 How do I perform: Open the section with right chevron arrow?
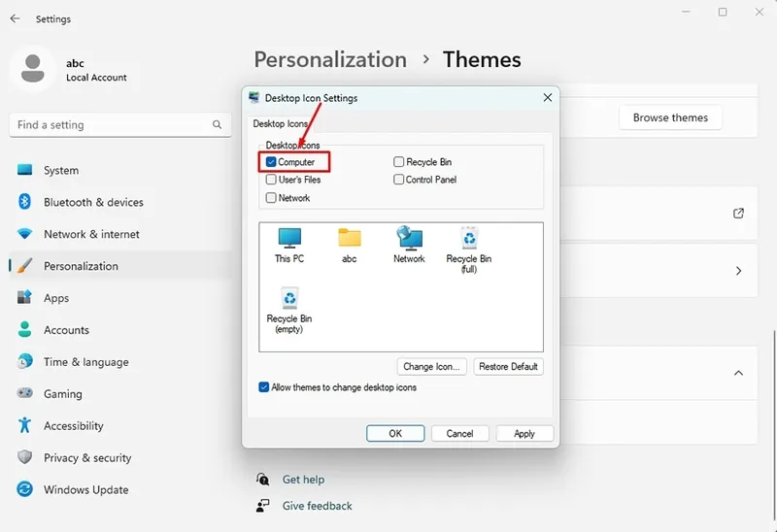pyautogui.click(x=739, y=271)
